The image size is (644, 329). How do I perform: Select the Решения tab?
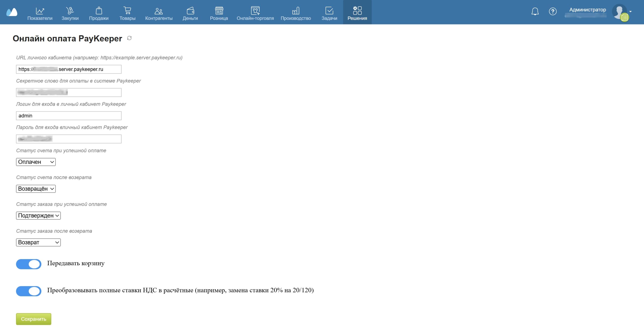357,12
